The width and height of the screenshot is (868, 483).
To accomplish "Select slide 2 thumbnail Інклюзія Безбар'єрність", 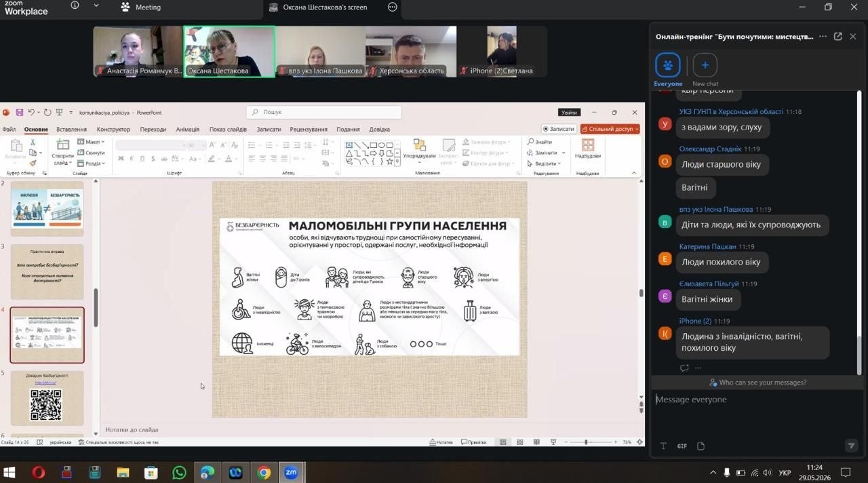I will coord(47,208).
